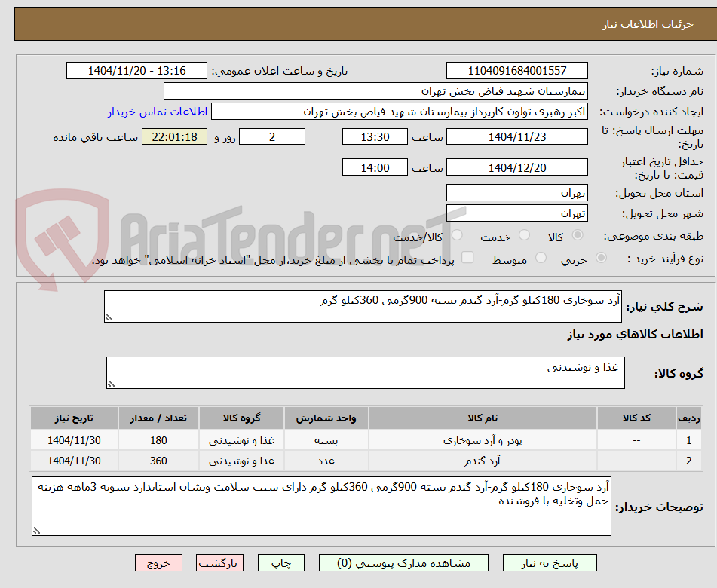Toggle the اسناد خزانه اسلامی payment checkbox
The height and width of the screenshot is (588, 717).
click(x=467, y=258)
